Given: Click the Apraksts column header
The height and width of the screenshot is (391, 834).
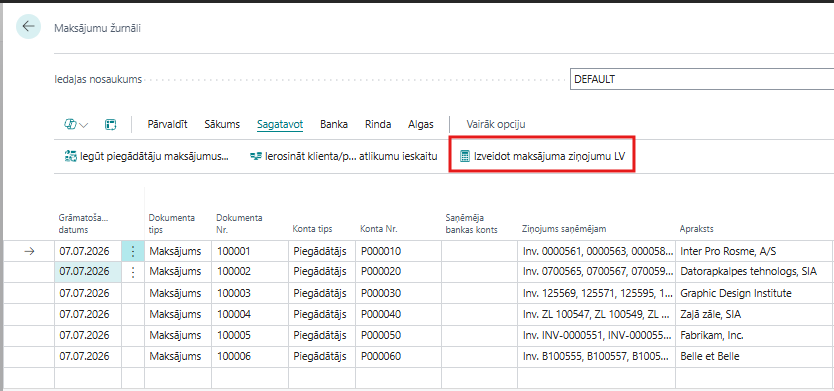Looking at the screenshot, I should click(x=697, y=229).
